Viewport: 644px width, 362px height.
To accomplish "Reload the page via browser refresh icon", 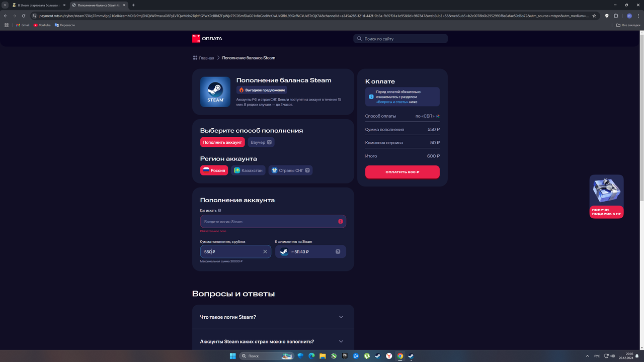I will [x=24, y=16].
